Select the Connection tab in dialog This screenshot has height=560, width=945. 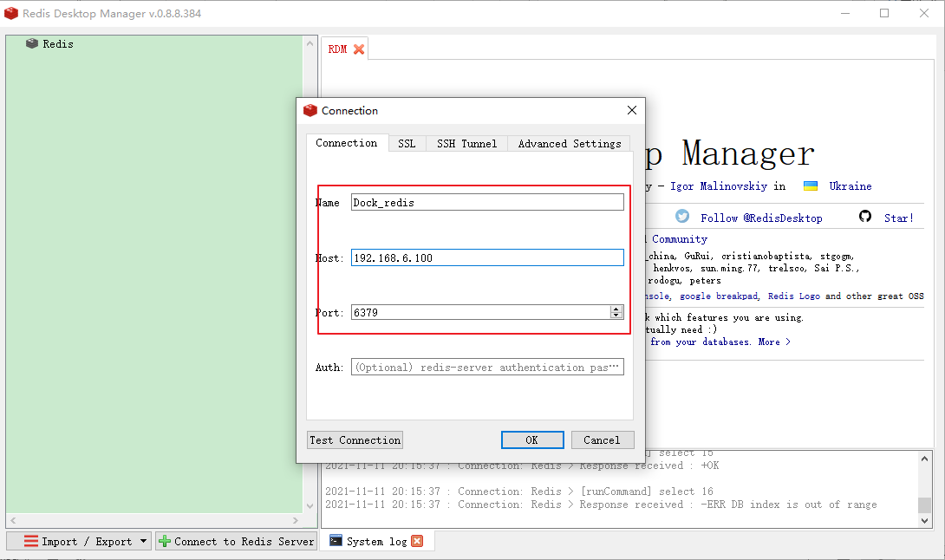coord(347,143)
